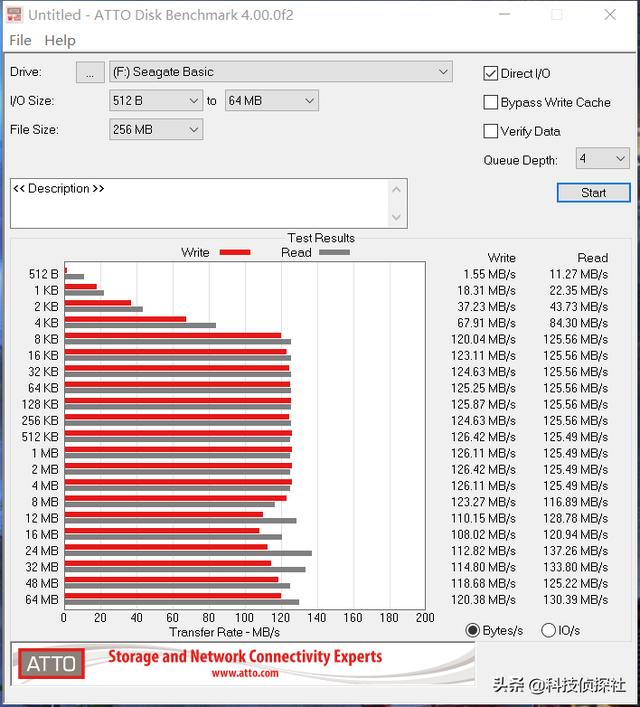Viewport: 640px width, 707px height.
Task: Click the "Test Results" heading
Action: [x=321, y=238]
